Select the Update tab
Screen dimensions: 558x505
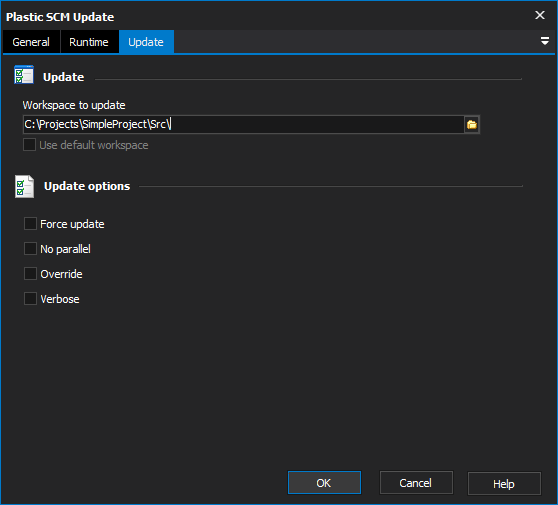(x=146, y=42)
